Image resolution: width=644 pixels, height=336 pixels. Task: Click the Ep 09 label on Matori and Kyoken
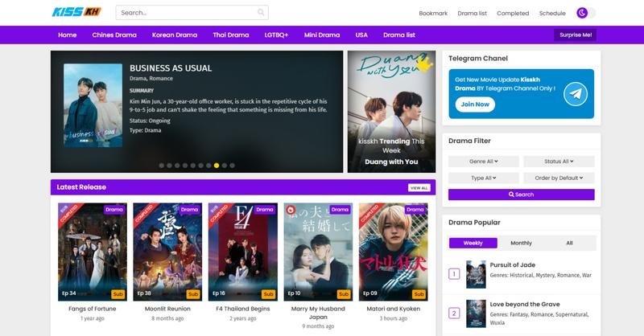(x=370, y=293)
